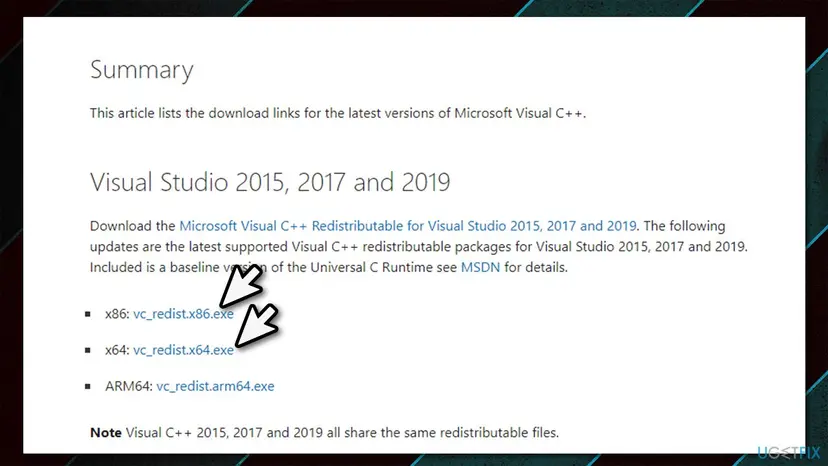Viewport: 828px width, 466px height.
Task: Click the 'x86:' label text
Action: point(117,314)
